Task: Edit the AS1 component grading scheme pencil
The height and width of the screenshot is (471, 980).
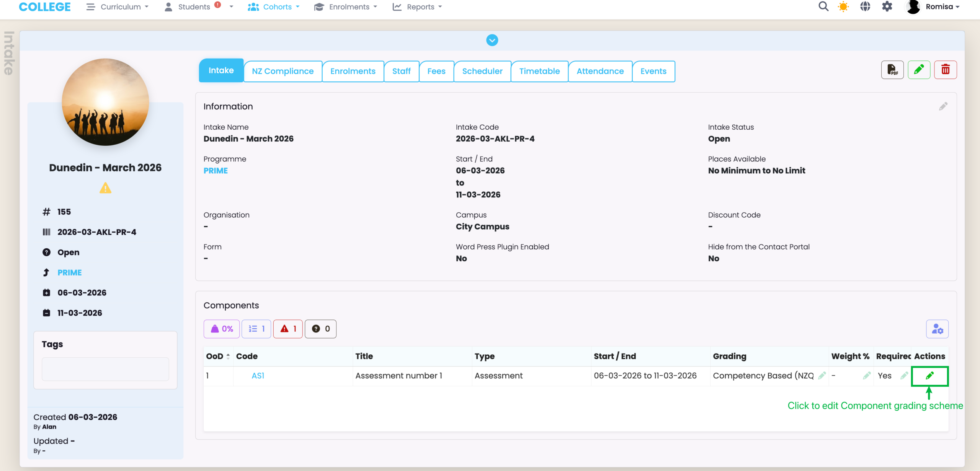Action: (x=929, y=376)
